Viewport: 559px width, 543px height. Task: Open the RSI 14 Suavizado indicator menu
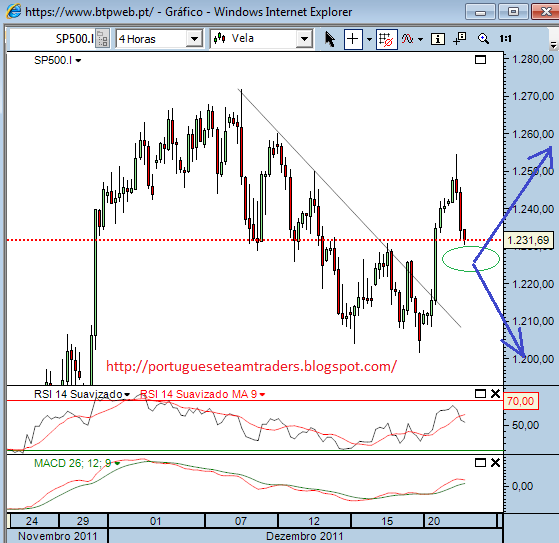127,395
